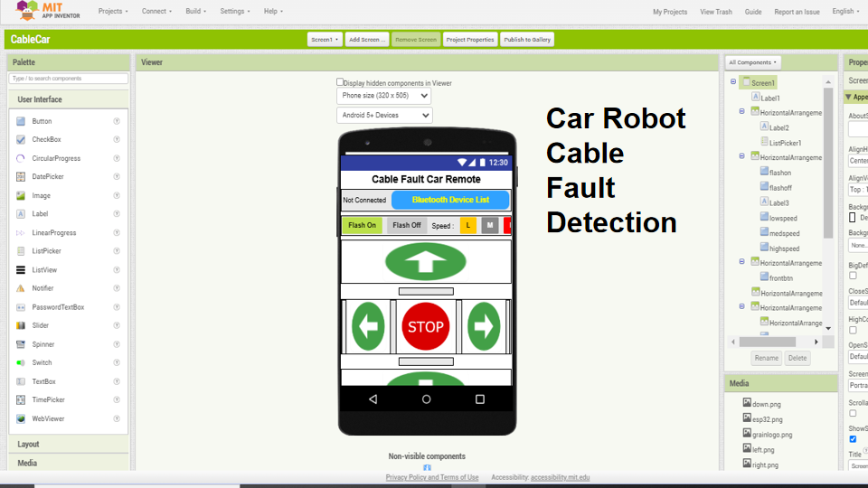Click Publish to Gallery
Image resolution: width=868 pixels, height=488 pixels.
pyautogui.click(x=527, y=39)
